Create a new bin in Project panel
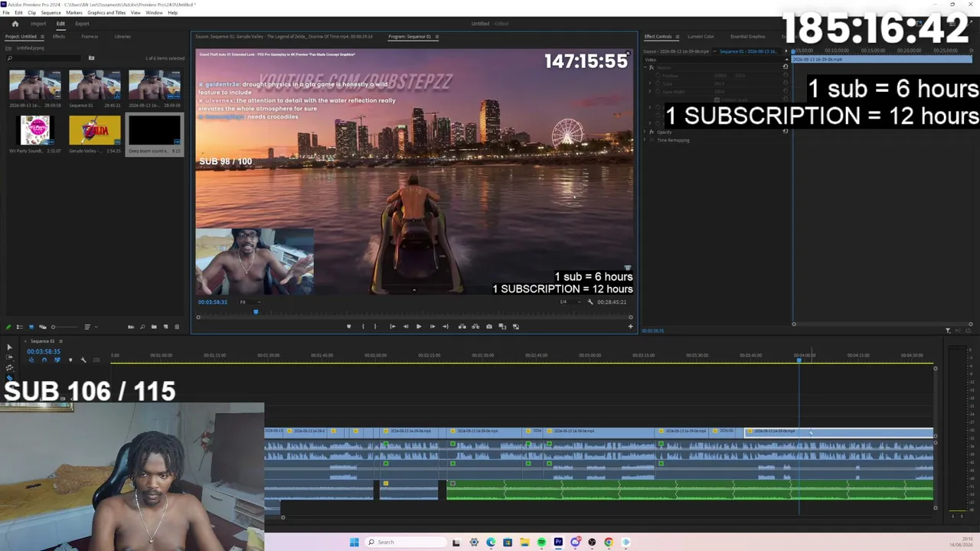This screenshot has width=980, height=551. 154,327
